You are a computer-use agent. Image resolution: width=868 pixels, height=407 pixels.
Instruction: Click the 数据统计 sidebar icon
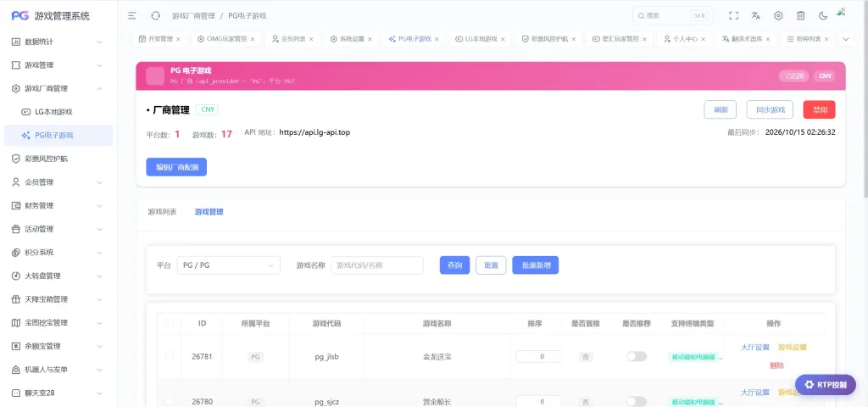coord(16,42)
